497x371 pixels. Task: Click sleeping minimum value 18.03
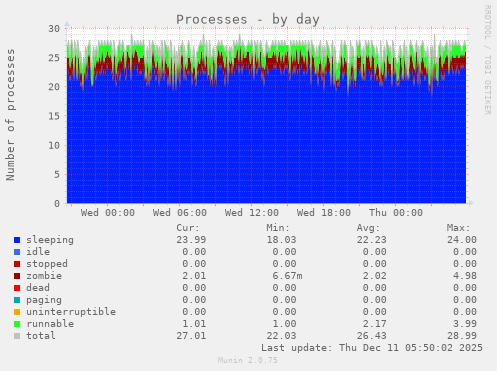[x=281, y=240]
